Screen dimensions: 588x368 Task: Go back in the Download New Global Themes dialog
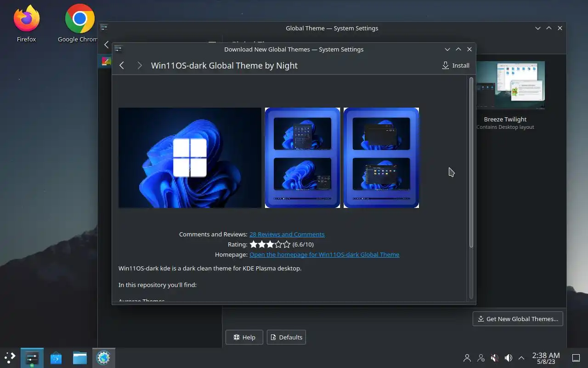tap(122, 65)
